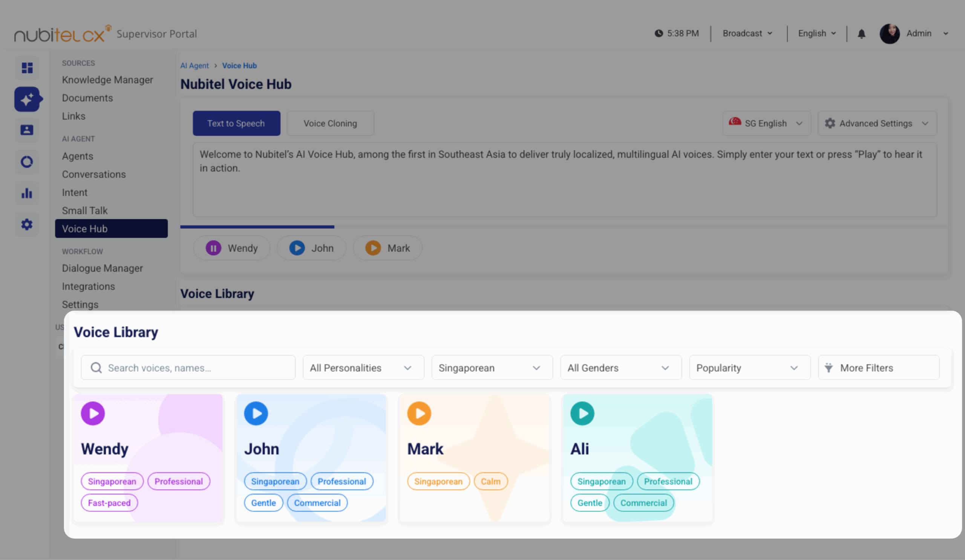
Task: Open the contact card icon in sidebar
Action: pyautogui.click(x=27, y=130)
